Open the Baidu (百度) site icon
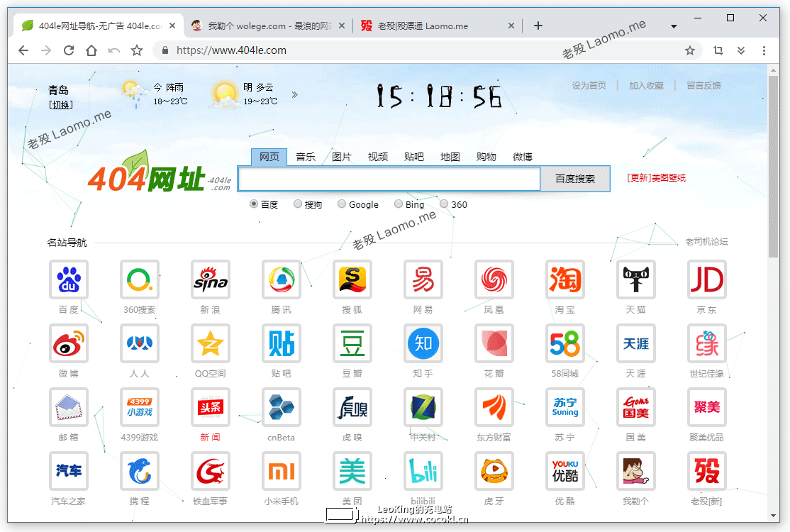This screenshot has height=532, width=790. pos(69,279)
